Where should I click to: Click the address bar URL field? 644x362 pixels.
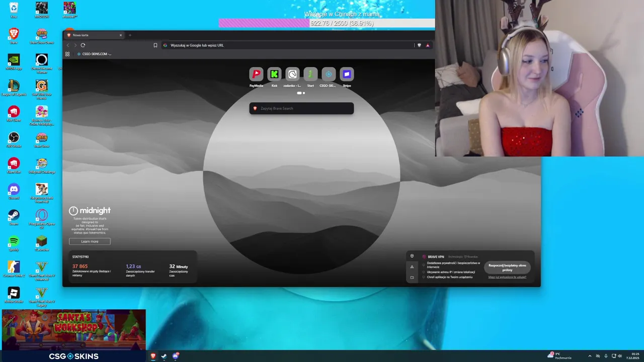[x=287, y=45]
